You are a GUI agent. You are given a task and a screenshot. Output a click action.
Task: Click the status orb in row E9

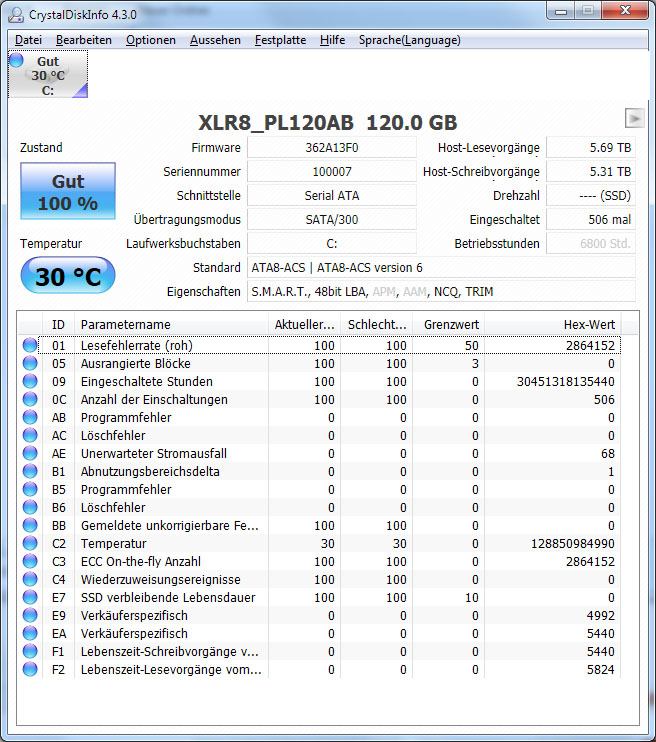[30, 615]
